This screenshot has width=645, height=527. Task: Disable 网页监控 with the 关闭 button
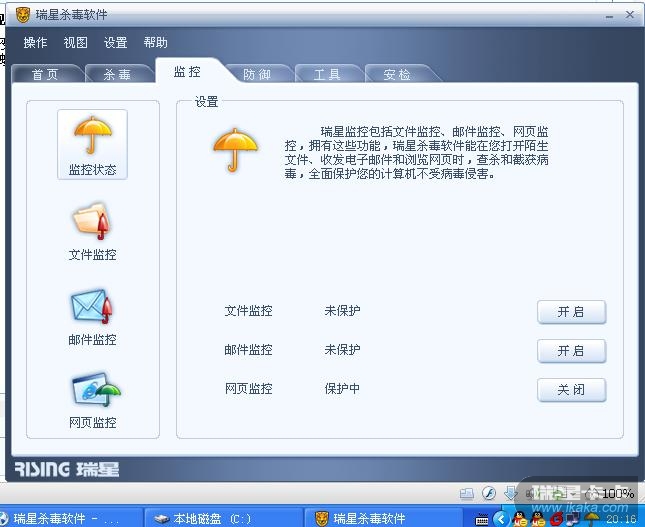click(571, 390)
